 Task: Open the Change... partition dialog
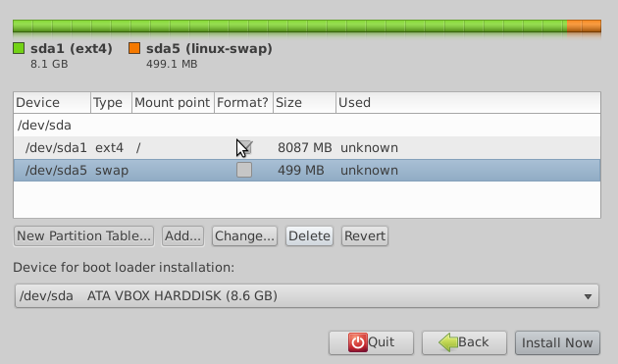244,235
